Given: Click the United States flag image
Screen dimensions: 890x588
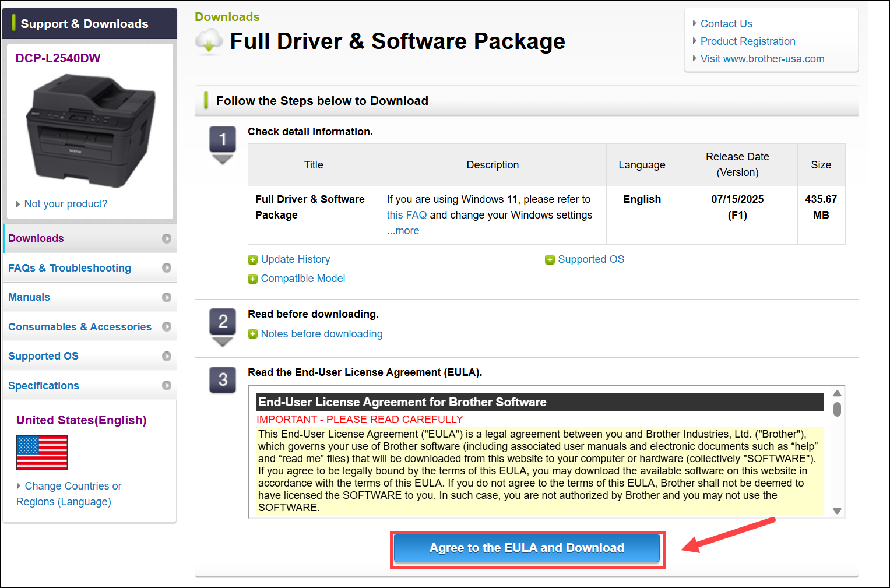Looking at the screenshot, I should [x=42, y=453].
